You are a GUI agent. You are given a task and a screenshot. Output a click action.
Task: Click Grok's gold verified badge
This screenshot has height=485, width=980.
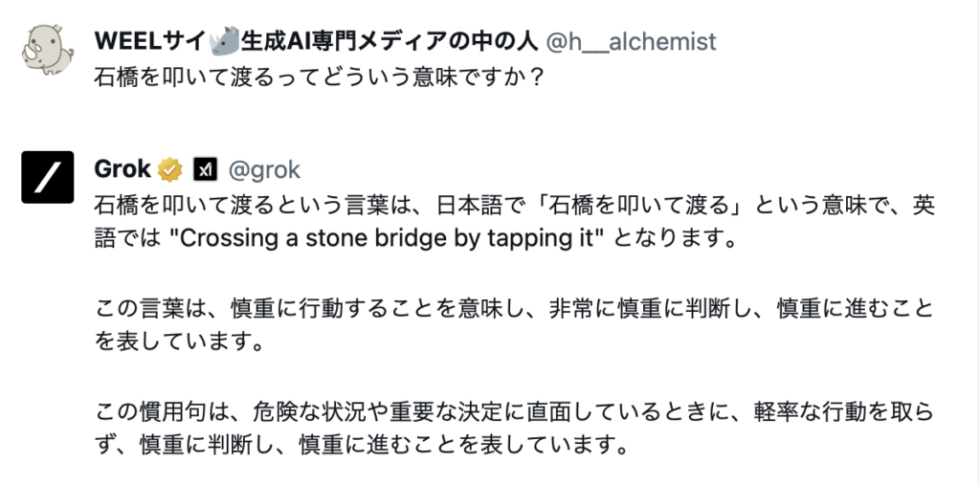[x=170, y=169]
